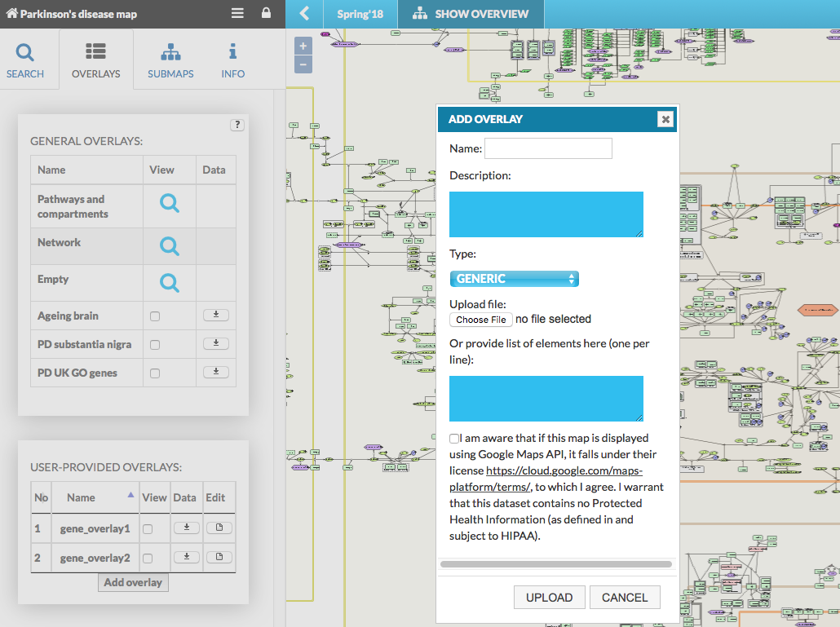
Task: Check the license agreement checkbox
Action: [454, 439]
